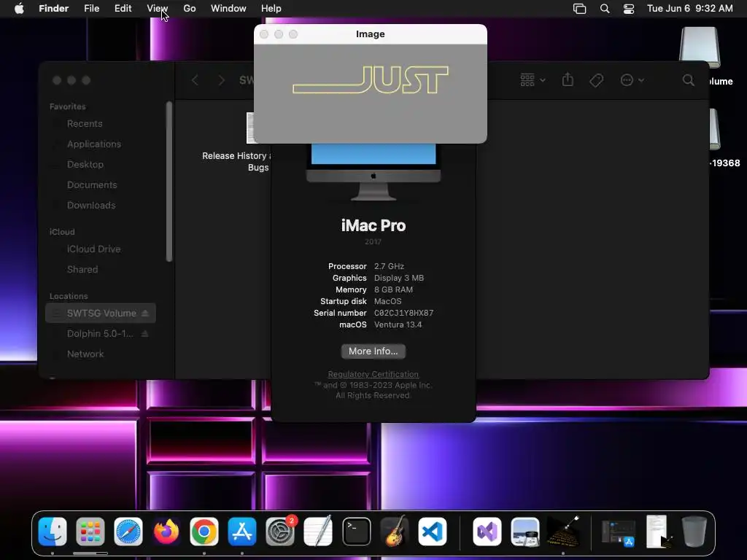Open Preview app from the Dock
Viewport: 747px width, 560px height.
click(525, 532)
